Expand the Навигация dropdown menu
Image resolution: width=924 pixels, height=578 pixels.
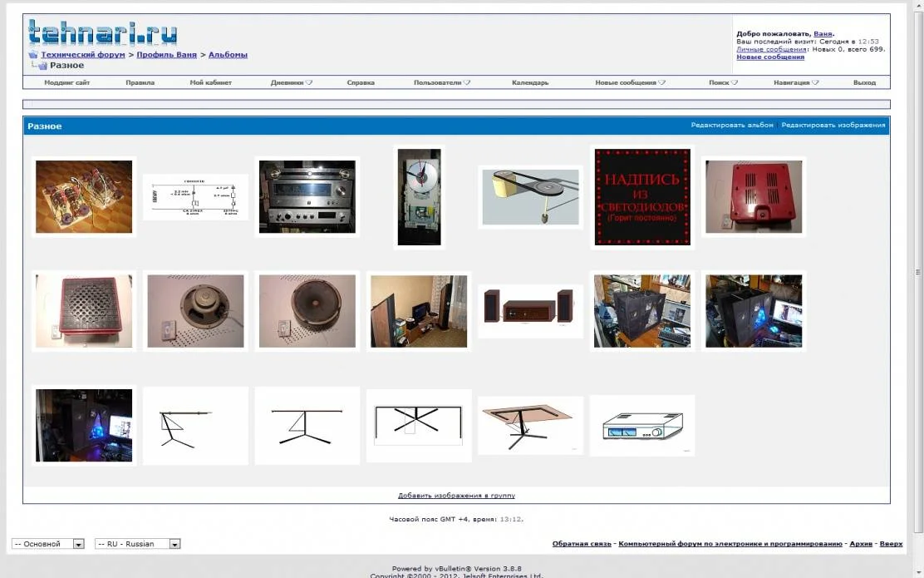pos(796,82)
